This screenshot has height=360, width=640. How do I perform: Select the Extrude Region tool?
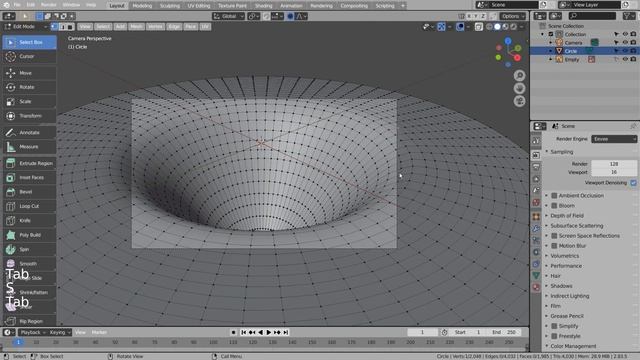click(x=29, y=163)
